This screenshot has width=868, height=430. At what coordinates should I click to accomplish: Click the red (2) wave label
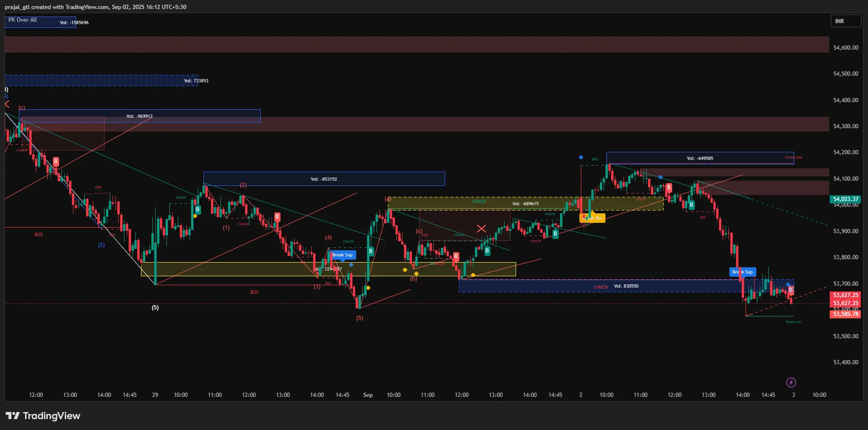pos(243,185)
